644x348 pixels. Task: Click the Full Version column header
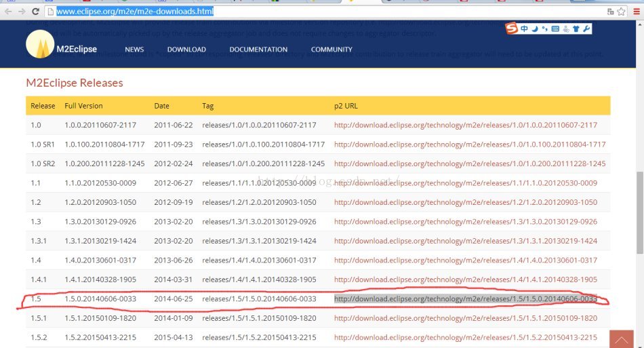(83, 106)
